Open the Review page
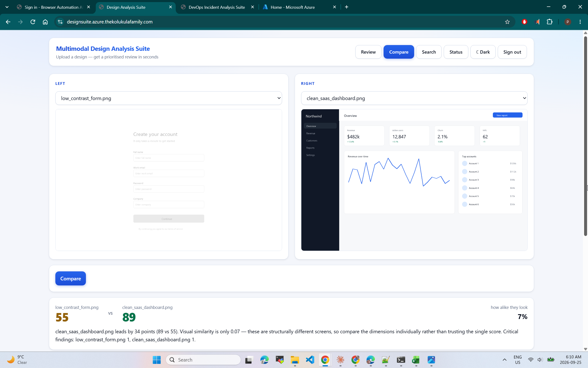This screenshot has width=588, height=368. coord(368,52)
